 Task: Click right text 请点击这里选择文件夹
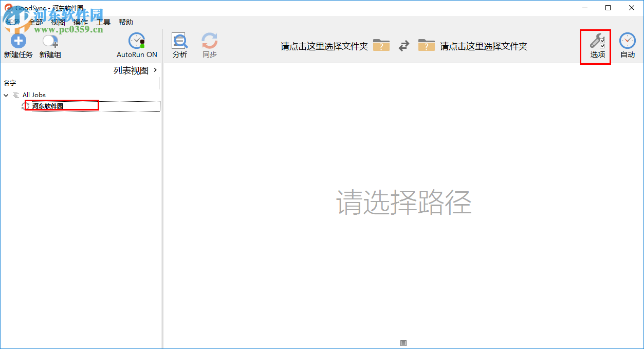[x=484, y=46]
